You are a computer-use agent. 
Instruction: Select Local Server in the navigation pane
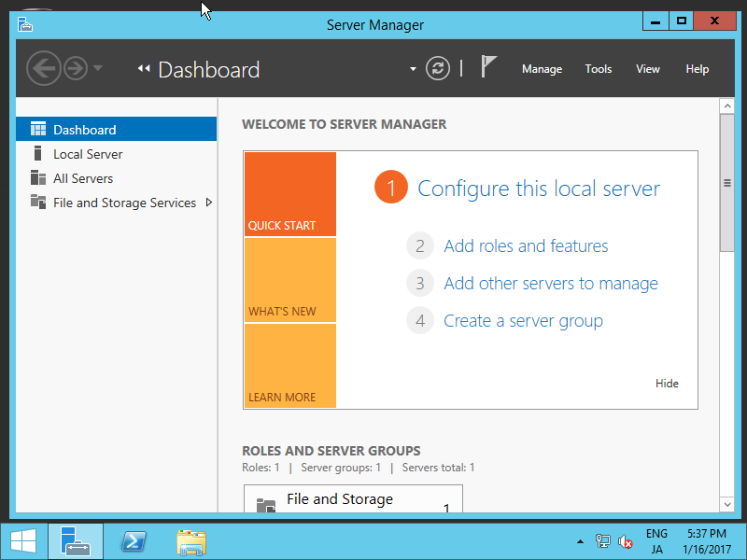pyautogui.click(x=116, y=154)
